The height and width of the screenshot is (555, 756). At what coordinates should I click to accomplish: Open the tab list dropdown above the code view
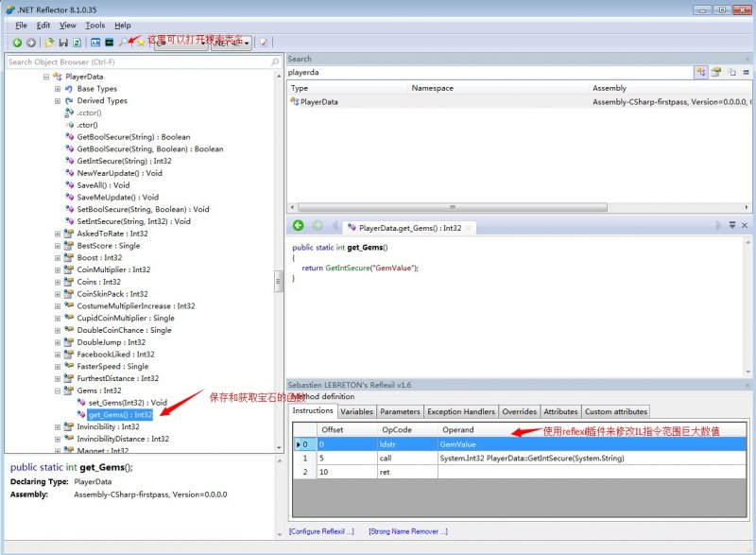(x=732, y=225)
